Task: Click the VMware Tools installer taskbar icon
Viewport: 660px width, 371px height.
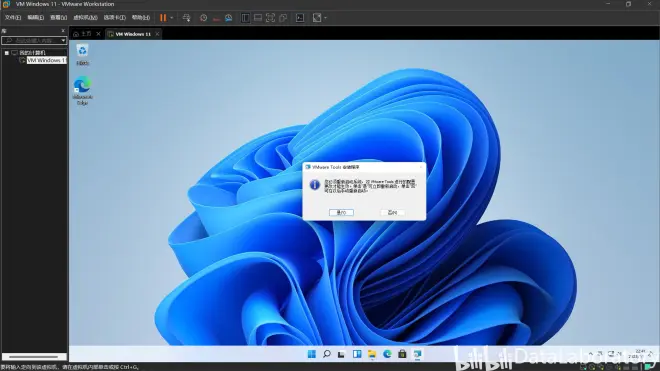Action: (418, 354)
